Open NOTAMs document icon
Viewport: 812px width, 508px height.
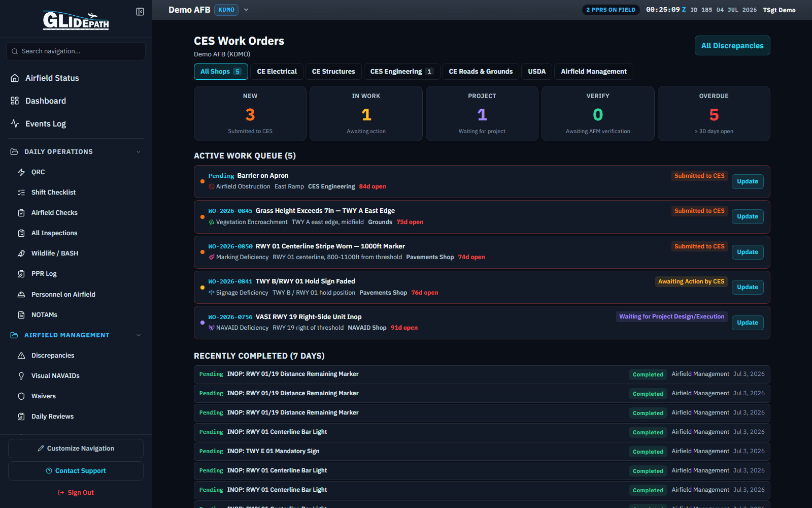pos(21,315)
